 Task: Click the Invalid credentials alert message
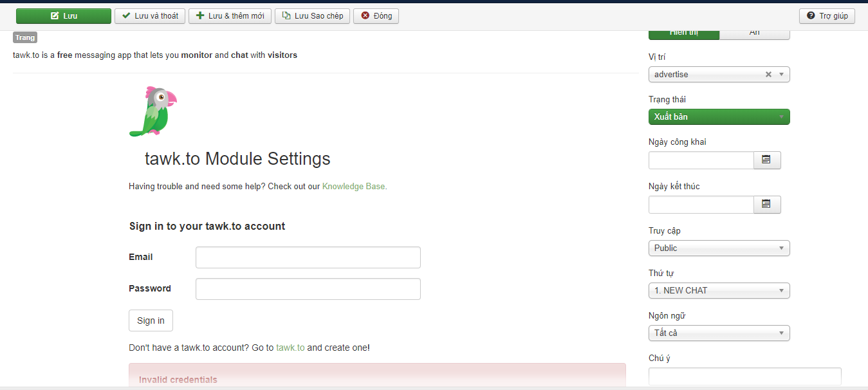[377, 376]
